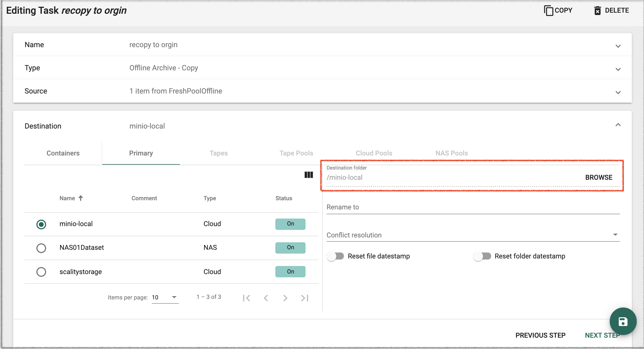The width and height of the screenshot is (644, 349).
Task: Click the Status column header
Action: pos(284,198)
